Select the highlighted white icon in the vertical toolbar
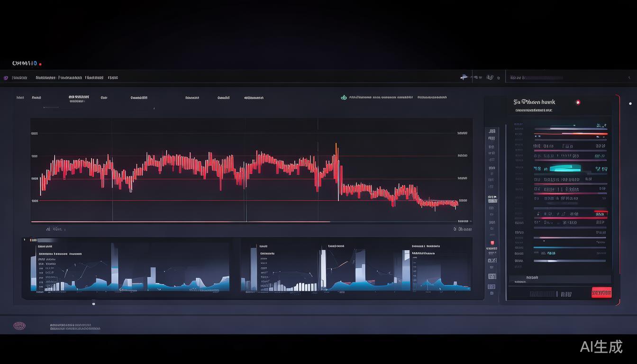The width and height of the screenshot is (637, 364). click(x=492, y=199)
